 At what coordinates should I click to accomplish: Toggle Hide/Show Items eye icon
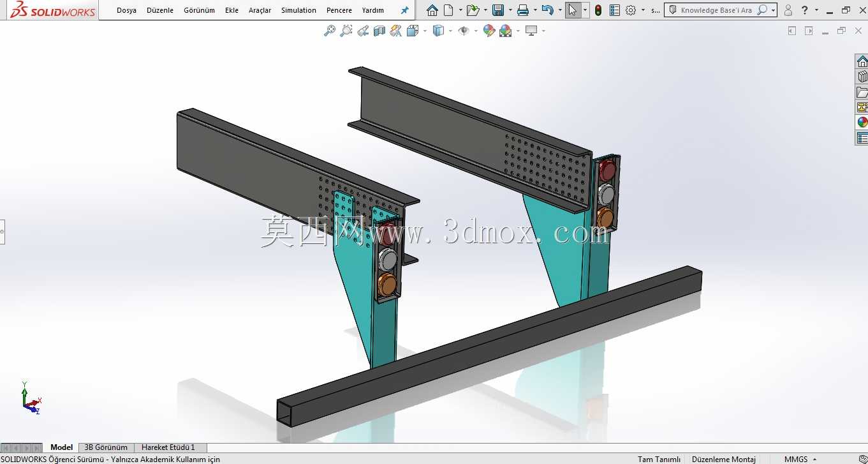(464, 31)
